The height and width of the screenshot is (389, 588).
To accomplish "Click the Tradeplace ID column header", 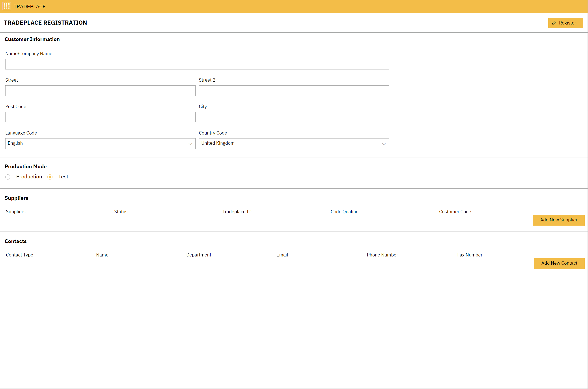I will tap(237, 212).
